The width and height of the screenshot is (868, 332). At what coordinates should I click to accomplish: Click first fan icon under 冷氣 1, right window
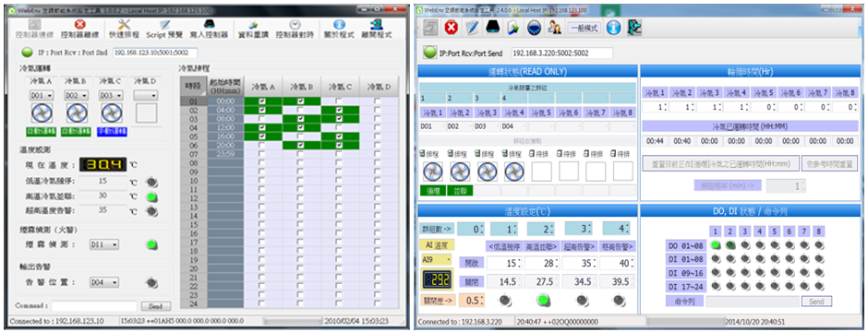[x=433, y=172]
